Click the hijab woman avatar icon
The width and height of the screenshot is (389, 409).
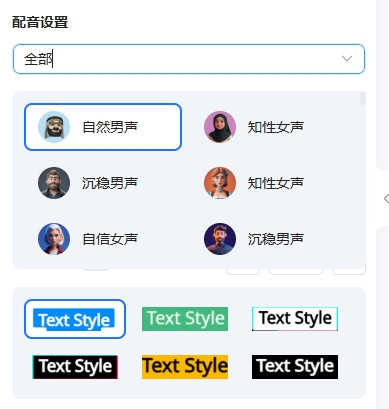[x=220, y=127]
